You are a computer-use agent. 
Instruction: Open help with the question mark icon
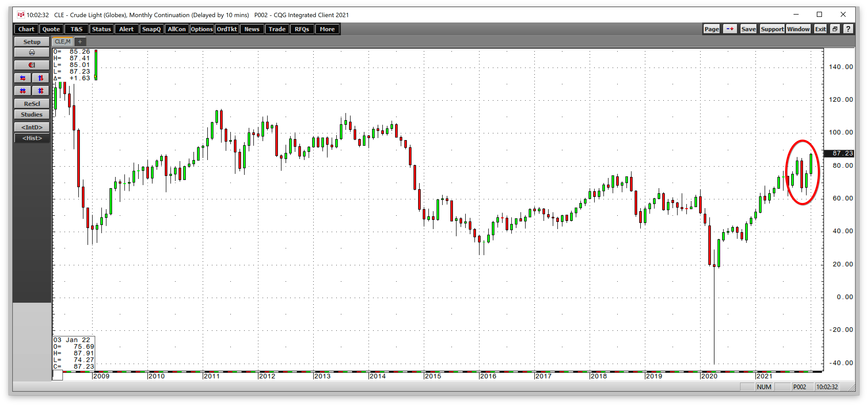click(x=848, y=29)
